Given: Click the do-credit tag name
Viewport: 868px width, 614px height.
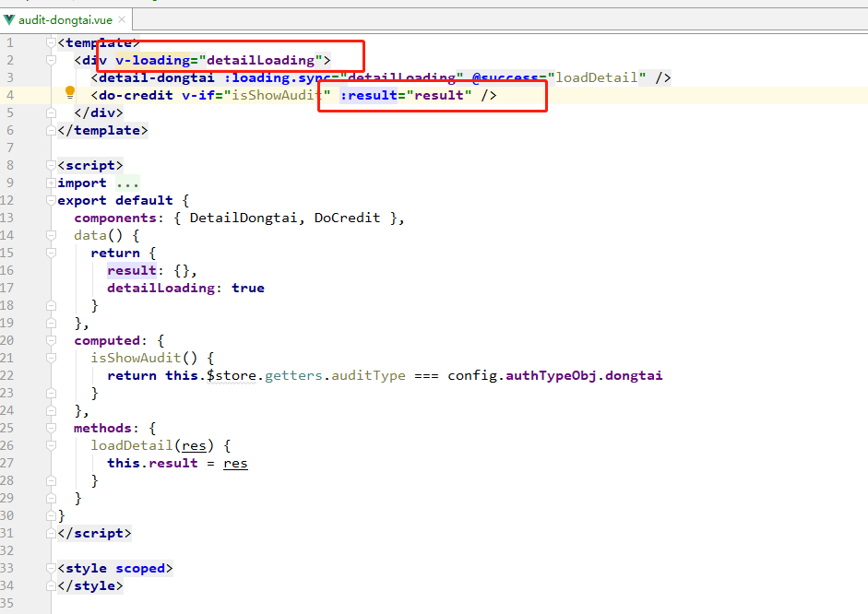Looking at the screenshot, I should (137, 95).
